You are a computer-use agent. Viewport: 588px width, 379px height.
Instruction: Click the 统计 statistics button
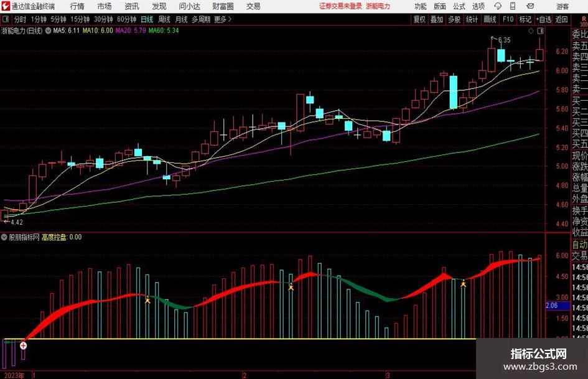pyautogui.click(x=472, y=19)
